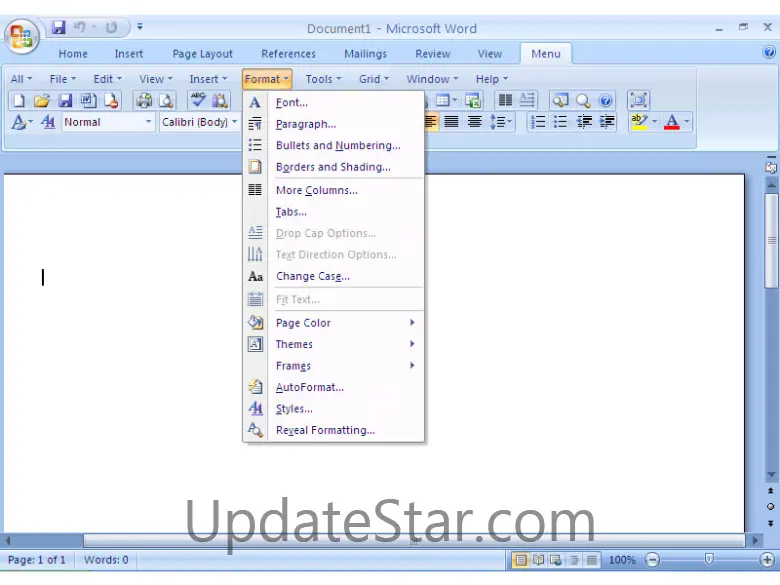The width and height of the screenshot is (780, 585).
Task: Click the Columns icon in toolbar
Action: 505,100
